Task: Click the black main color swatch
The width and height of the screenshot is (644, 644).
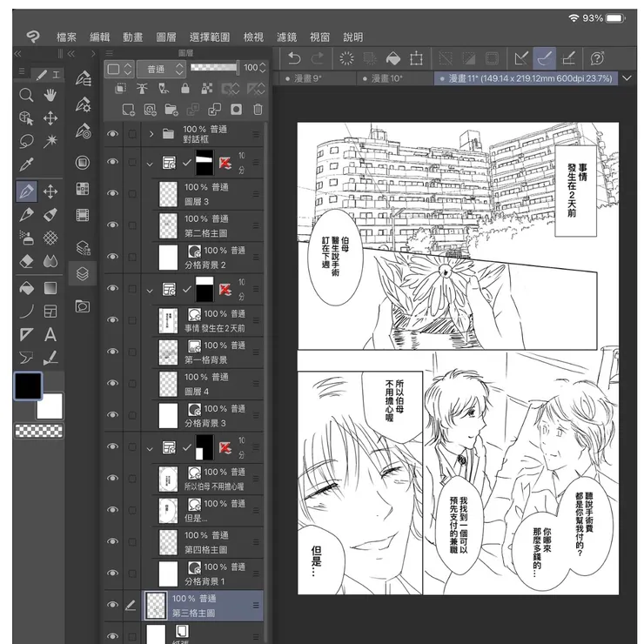Action: (x=28, y=386)
